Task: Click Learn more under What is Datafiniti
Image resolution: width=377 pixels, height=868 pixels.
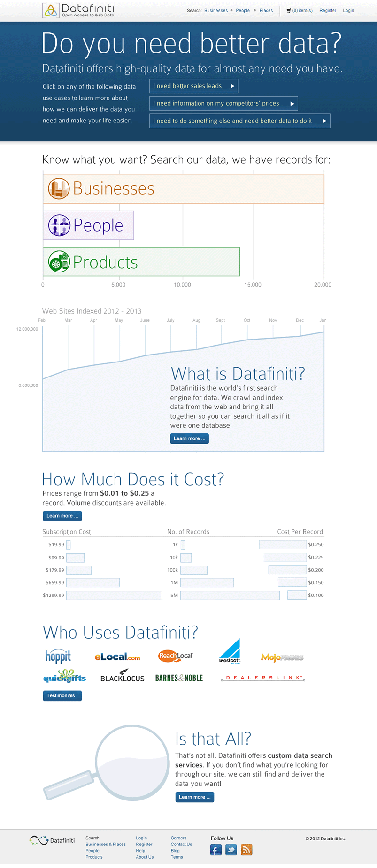Action: click(189, 438)
